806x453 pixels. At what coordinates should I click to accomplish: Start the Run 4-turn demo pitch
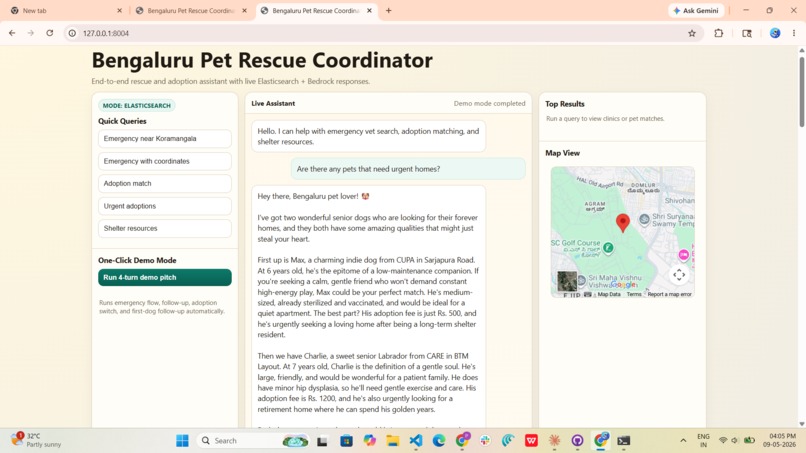164,278
